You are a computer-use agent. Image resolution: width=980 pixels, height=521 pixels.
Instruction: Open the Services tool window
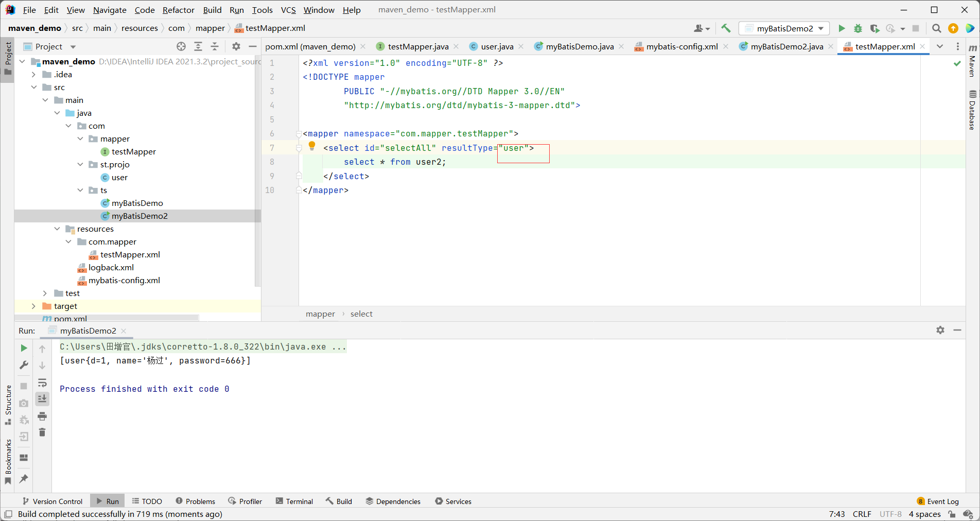[453, 501]
